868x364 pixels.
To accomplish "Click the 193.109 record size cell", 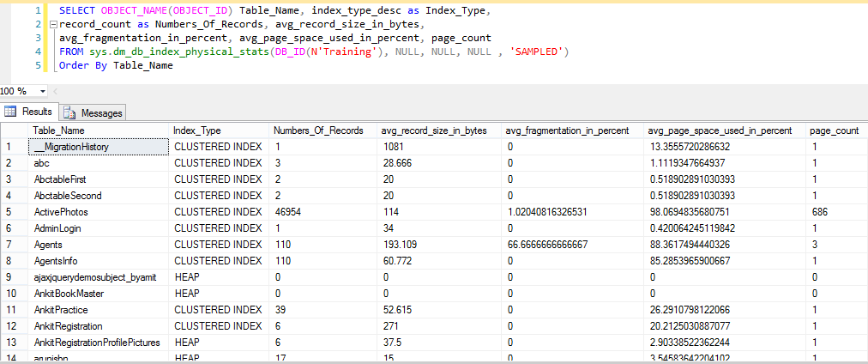I will (439, 245).
